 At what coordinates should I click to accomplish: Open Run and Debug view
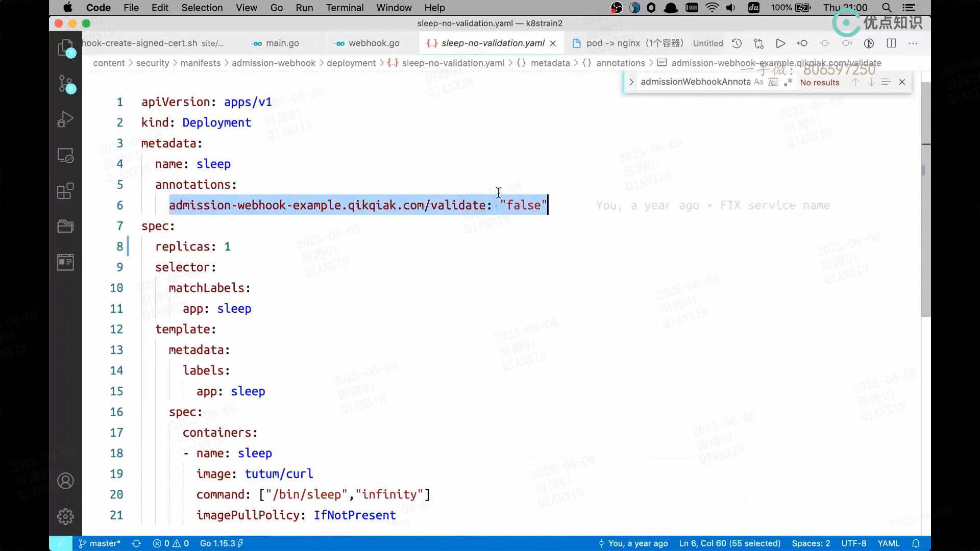(65, 119)
